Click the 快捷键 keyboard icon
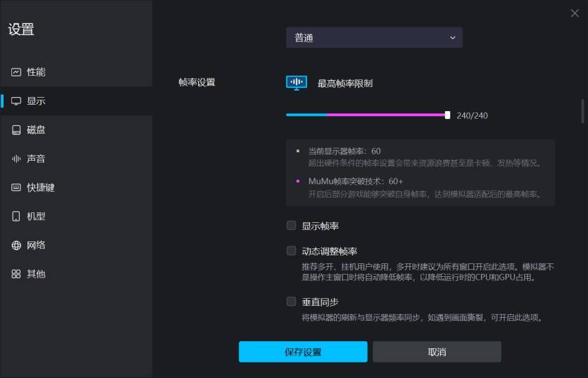 16,187
